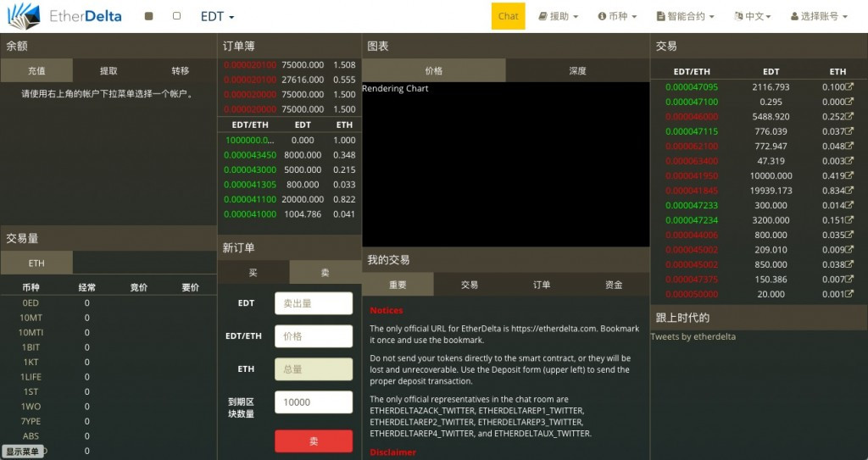The height and width of the screenshot is (460, 868).
Task: Open external link icon for 850.000 trade
Action: pyautogui.click(x=849, y=264)
